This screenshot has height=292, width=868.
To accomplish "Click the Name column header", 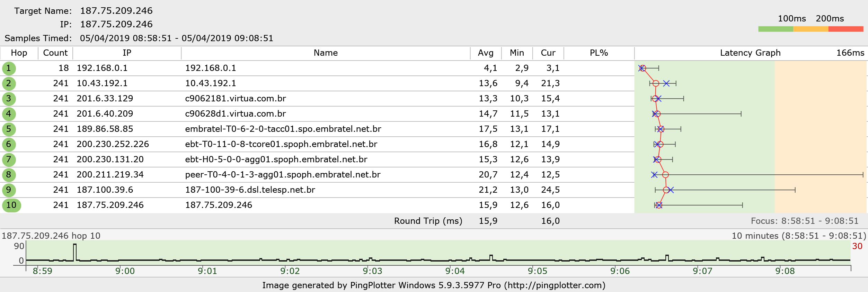I will 326,53.
